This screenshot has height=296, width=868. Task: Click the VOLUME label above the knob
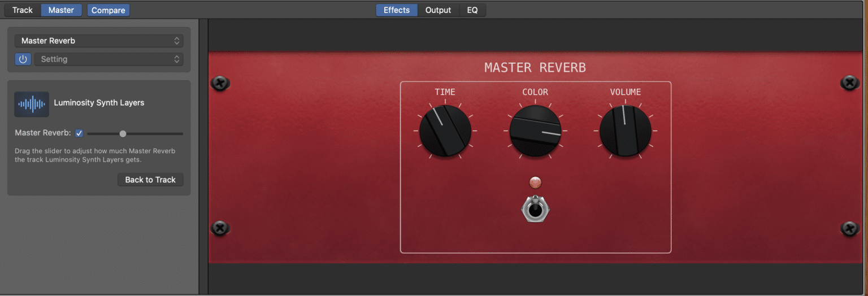coord(626,92)
